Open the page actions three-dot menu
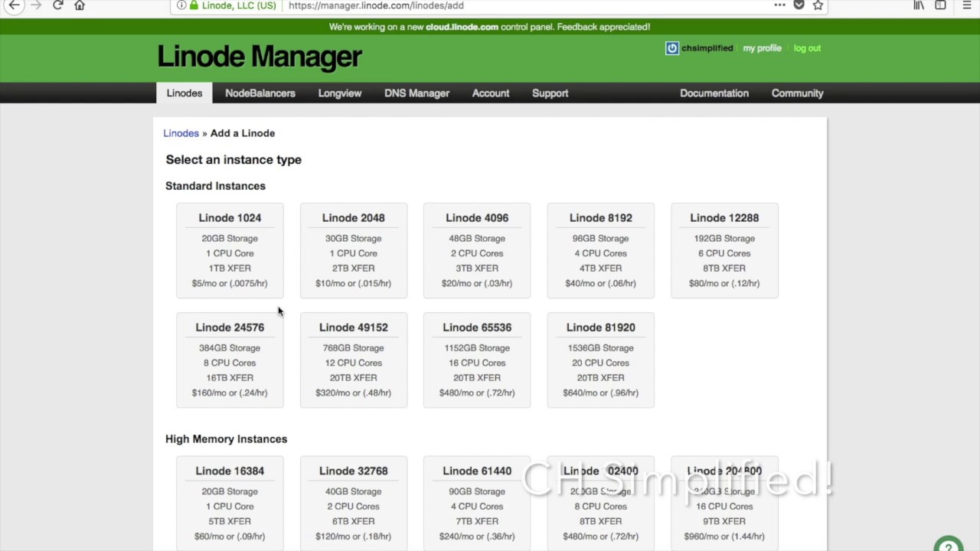 tap(779, 5)
